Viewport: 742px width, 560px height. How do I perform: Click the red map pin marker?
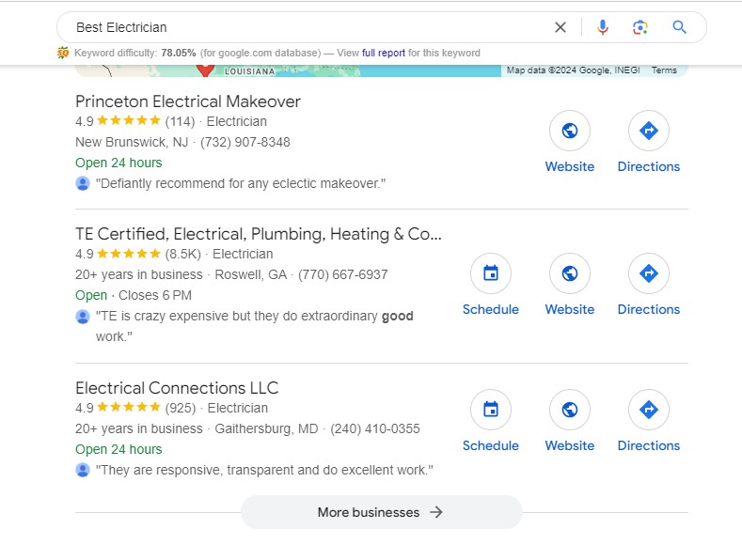pos(205,69)
